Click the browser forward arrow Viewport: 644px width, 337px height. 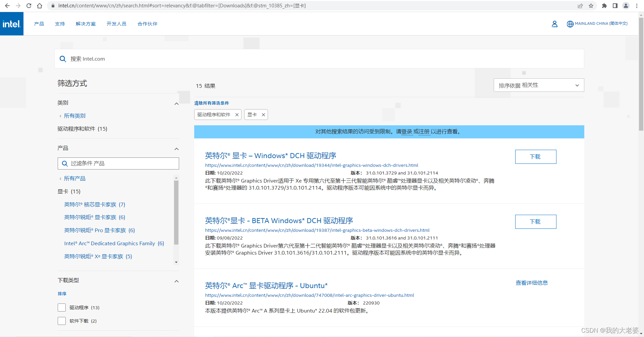pos(18,6)
